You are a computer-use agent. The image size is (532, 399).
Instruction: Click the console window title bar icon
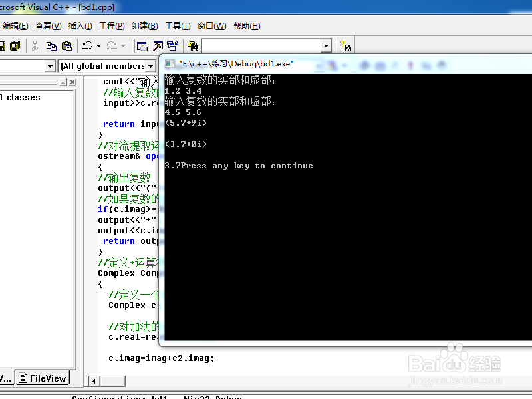pos(170,64)
